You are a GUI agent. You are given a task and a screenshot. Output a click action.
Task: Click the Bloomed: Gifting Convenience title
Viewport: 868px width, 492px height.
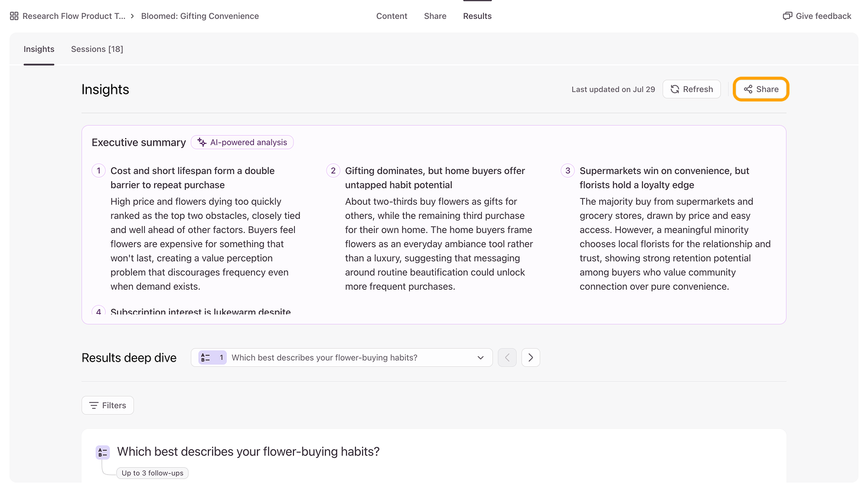(200, 16)
